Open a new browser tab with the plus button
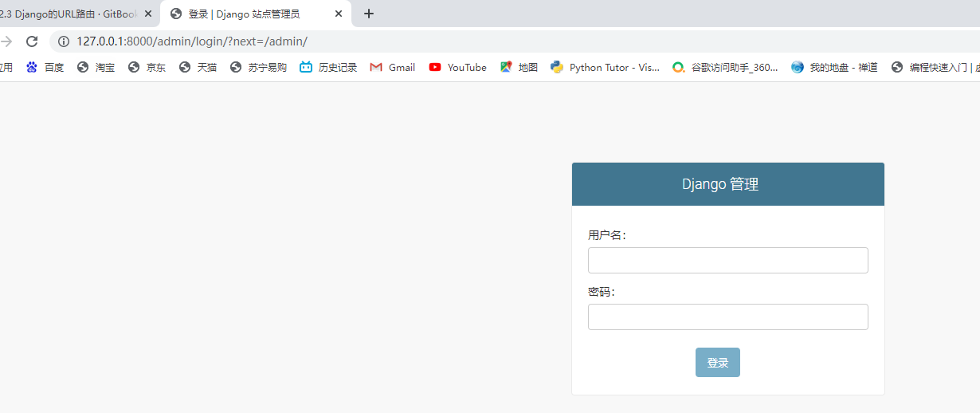The height and width of the screenshot is (413, 980). 368,14
